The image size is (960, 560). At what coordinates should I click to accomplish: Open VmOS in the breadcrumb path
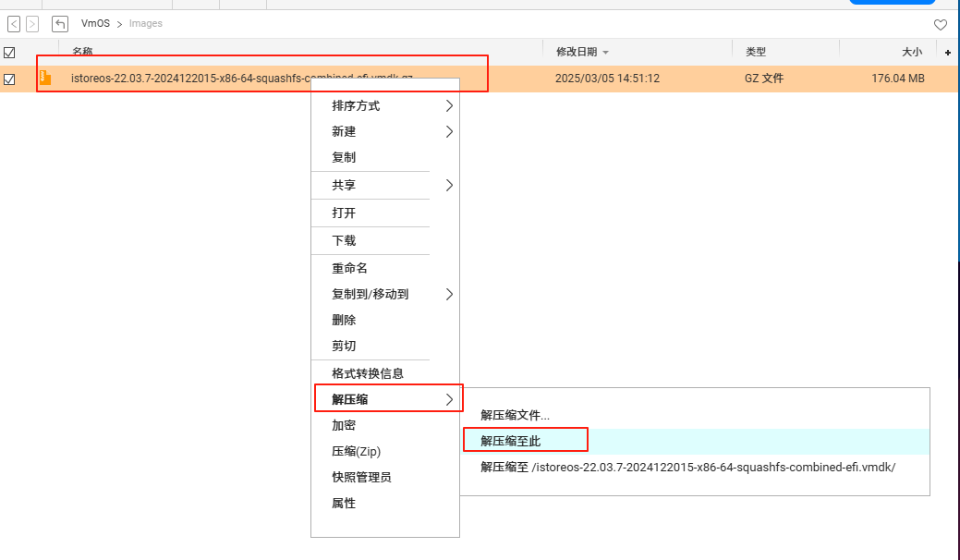point(95,23)
